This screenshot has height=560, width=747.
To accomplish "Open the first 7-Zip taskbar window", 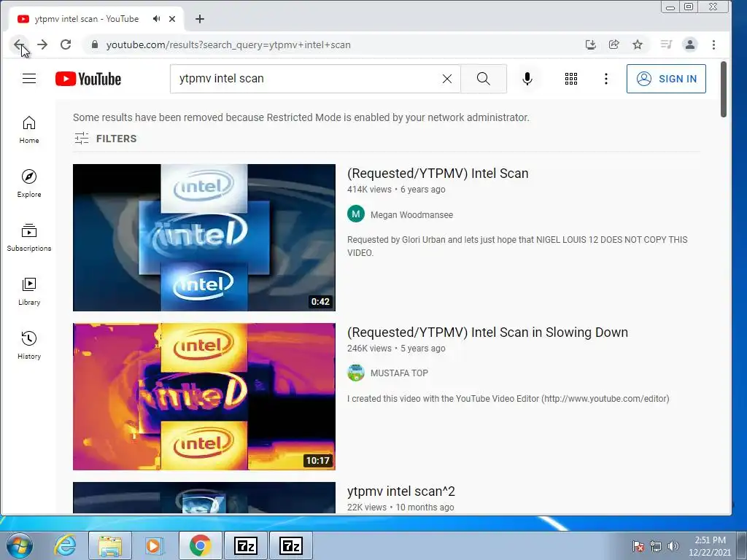I will coord(246,545).
